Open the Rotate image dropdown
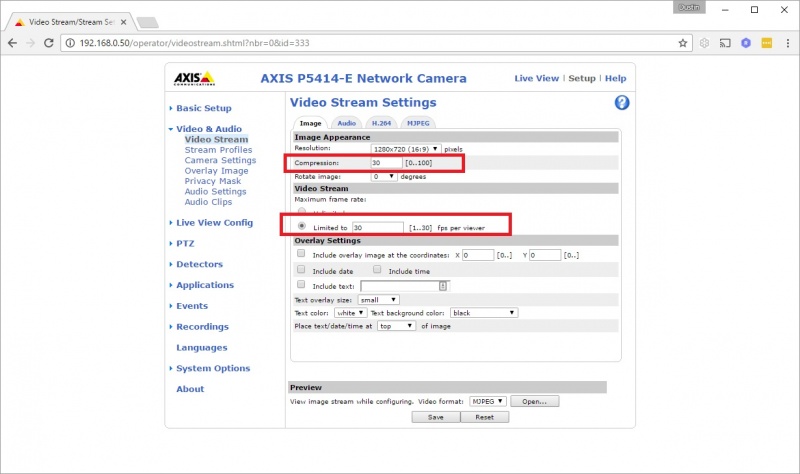The width and height of the screenshot is (800, 474). (384, 177)
